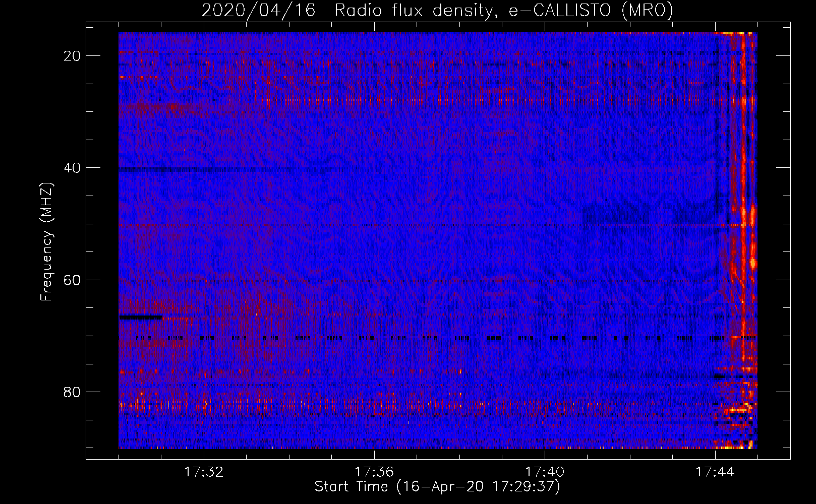Click the plot title '2020/04/16 Radio flux density'

[x=437, y=10]
